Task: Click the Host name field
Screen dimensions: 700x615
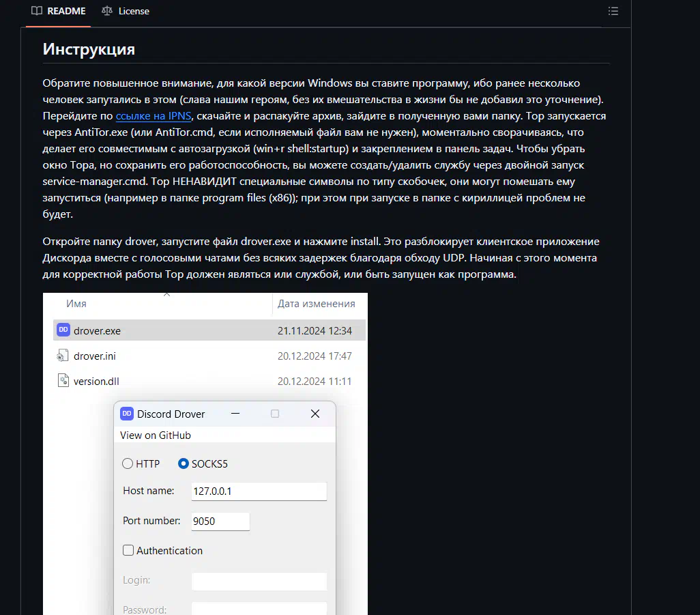Action: (259, 491)
